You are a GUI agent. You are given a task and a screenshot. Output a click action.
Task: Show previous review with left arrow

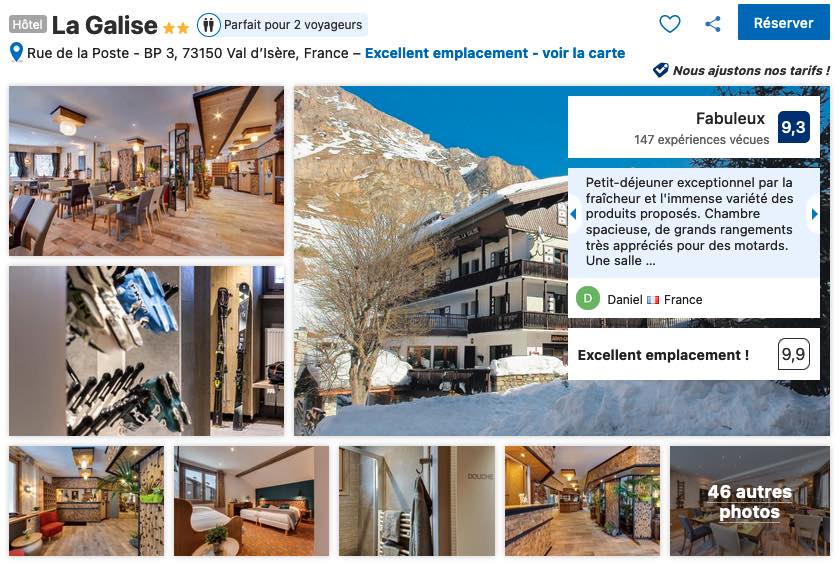pyautogui.click(x=574, y=214)
